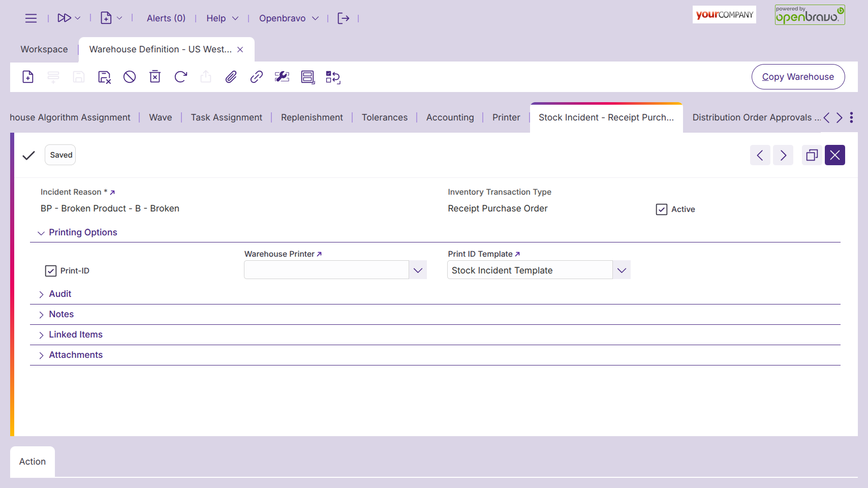Click the disabled save icon

[x=79, y=77]
